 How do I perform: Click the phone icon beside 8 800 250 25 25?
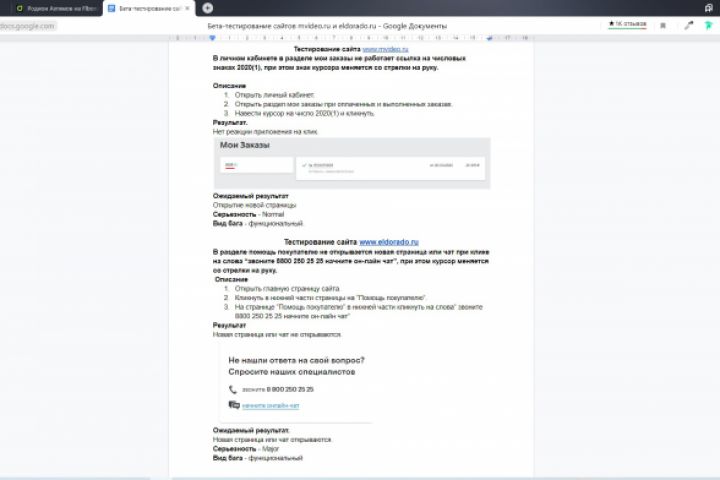pos(233,390)
